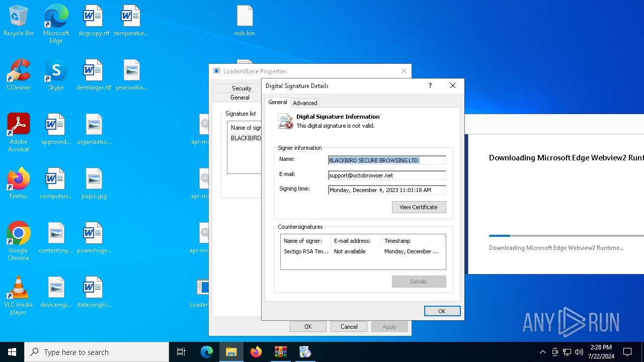Select the organizatio... image file

click(x=94, y=129)
